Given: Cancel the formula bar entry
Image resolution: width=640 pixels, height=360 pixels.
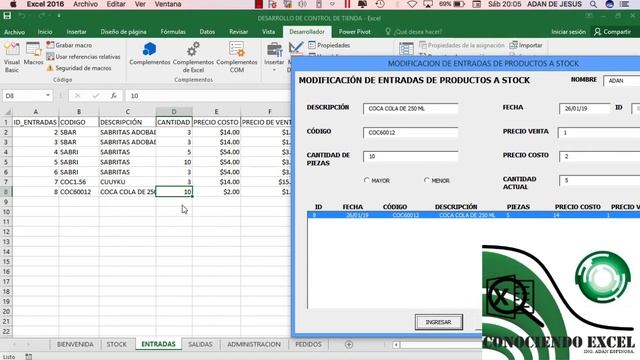Looking at the screenshot, I should [77, 96].
